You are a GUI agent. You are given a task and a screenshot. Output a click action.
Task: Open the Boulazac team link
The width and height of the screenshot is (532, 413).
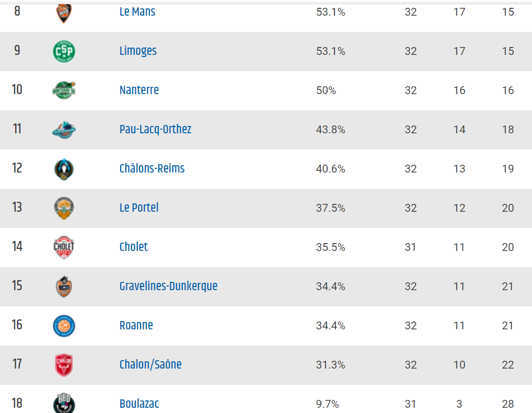pos(139,404)
